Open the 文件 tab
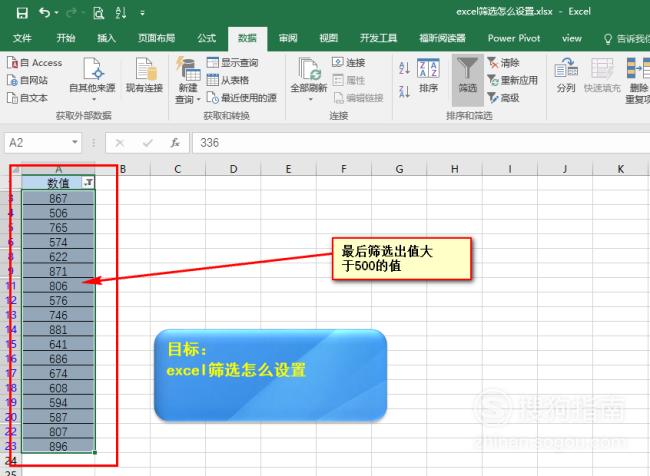Viewport: 650px width, 476px height. [x=22, y=38]
